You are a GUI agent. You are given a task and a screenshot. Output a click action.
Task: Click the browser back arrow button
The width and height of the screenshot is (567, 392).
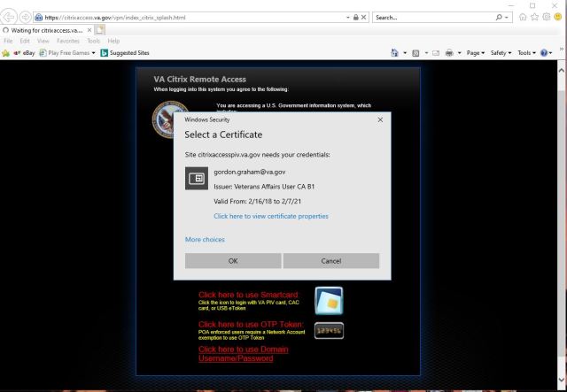9,17
